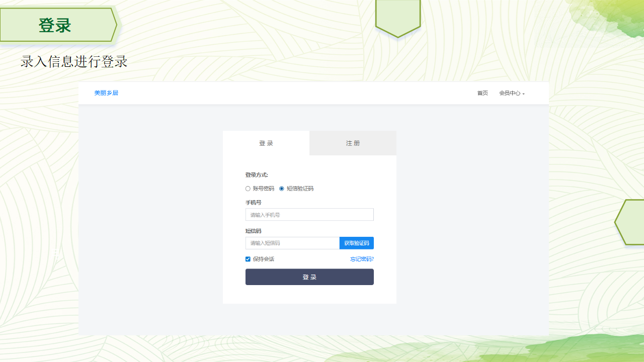Open the 会员中心 dropdown menu
The image size is (644, 362).
(511, 93)
